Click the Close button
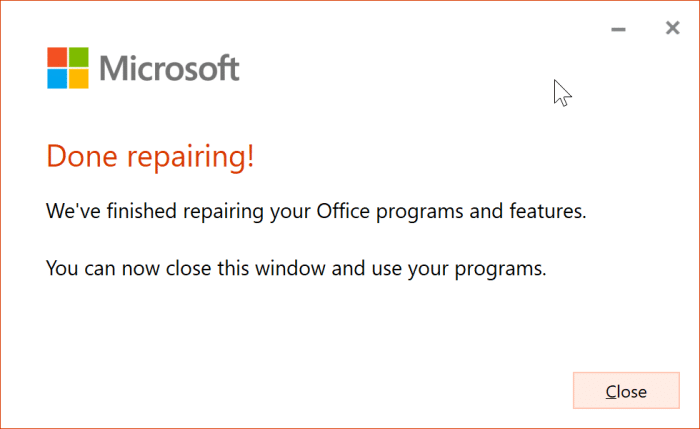Screen dimensions: 700x429 coord(626,391)
